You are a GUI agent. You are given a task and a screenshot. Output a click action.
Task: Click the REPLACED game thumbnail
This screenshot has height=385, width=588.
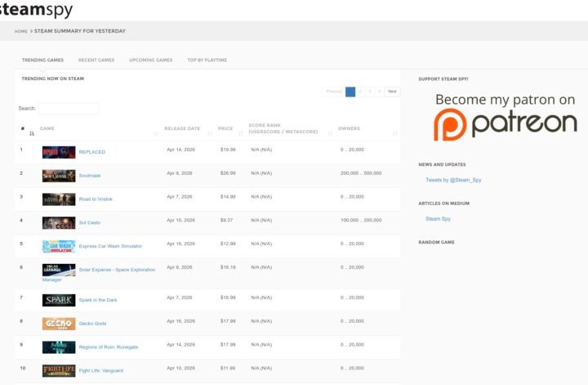(59, 152)
